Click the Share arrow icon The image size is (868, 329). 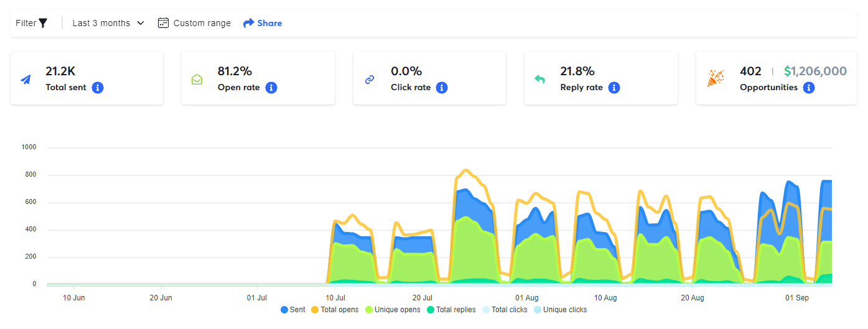click(249, 23)
